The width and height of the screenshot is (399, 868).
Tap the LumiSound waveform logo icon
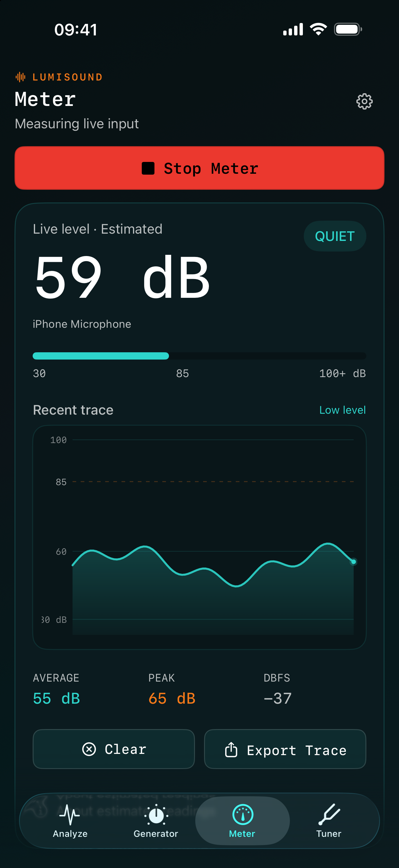(21, 77)
